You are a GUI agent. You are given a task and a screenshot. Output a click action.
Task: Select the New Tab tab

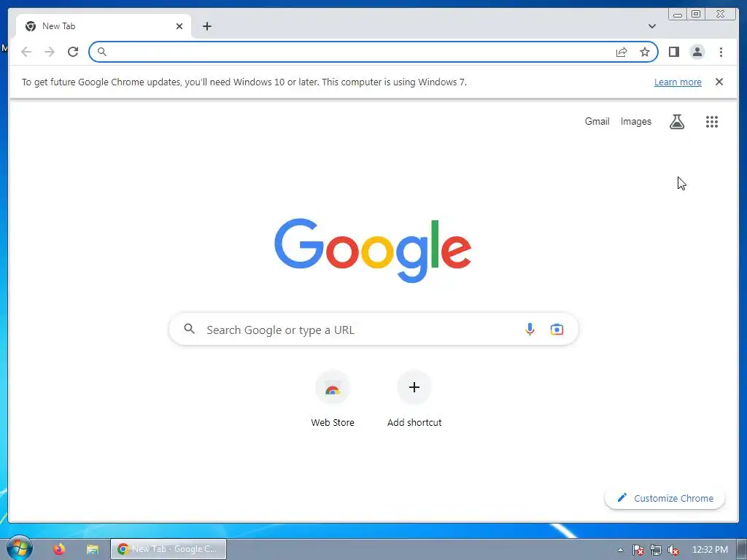point(104,26)
